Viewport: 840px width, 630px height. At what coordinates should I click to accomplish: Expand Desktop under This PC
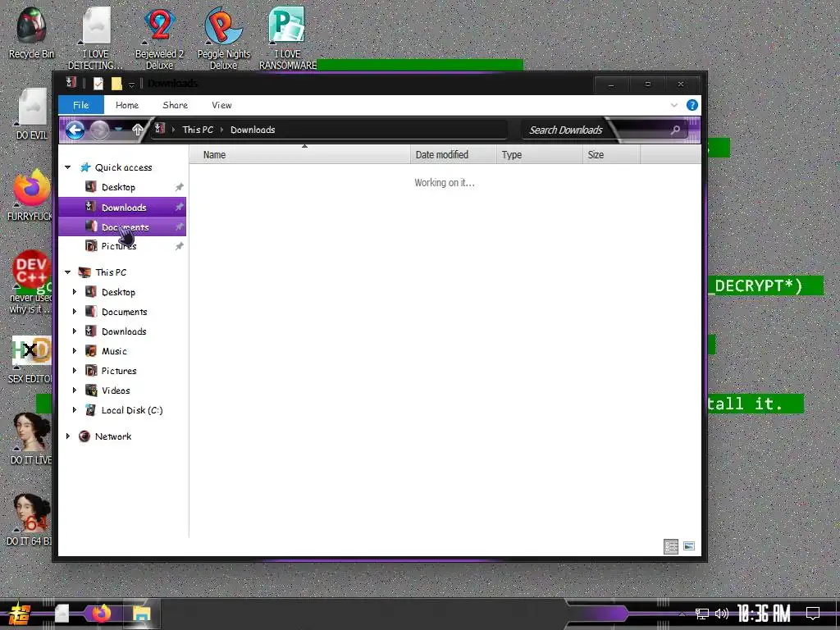click(75, 292)
